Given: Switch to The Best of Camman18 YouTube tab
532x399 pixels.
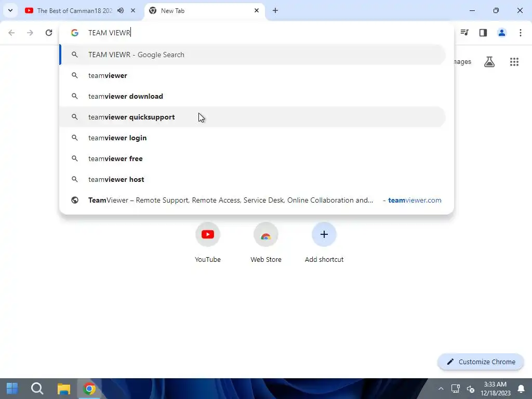Looking at the screenshot, I should coord(74,10).
